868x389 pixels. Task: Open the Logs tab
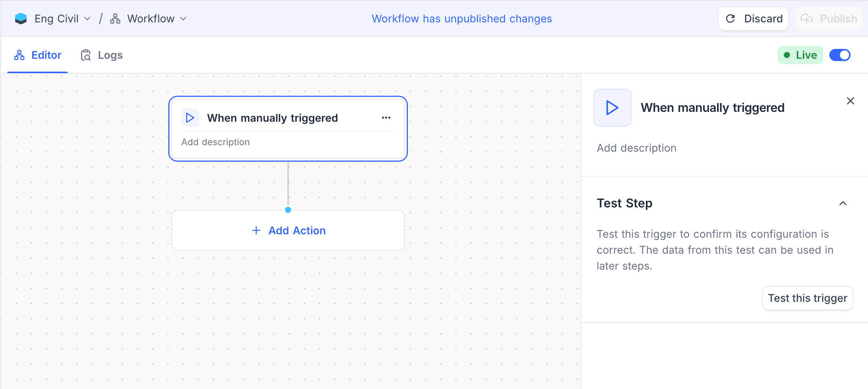(102, 55)
